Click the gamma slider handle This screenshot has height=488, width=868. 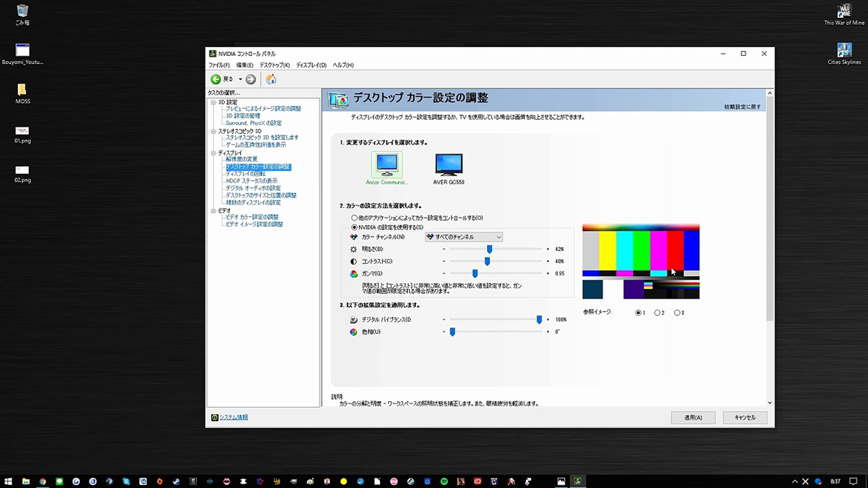[475, 273]
